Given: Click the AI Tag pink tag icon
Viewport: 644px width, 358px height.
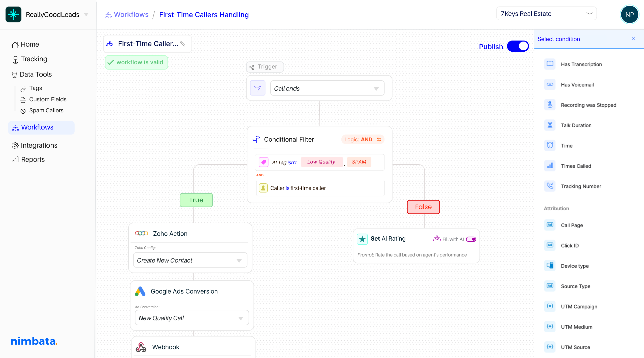Looking at the screenshot, I should click(x=263, y=162).
